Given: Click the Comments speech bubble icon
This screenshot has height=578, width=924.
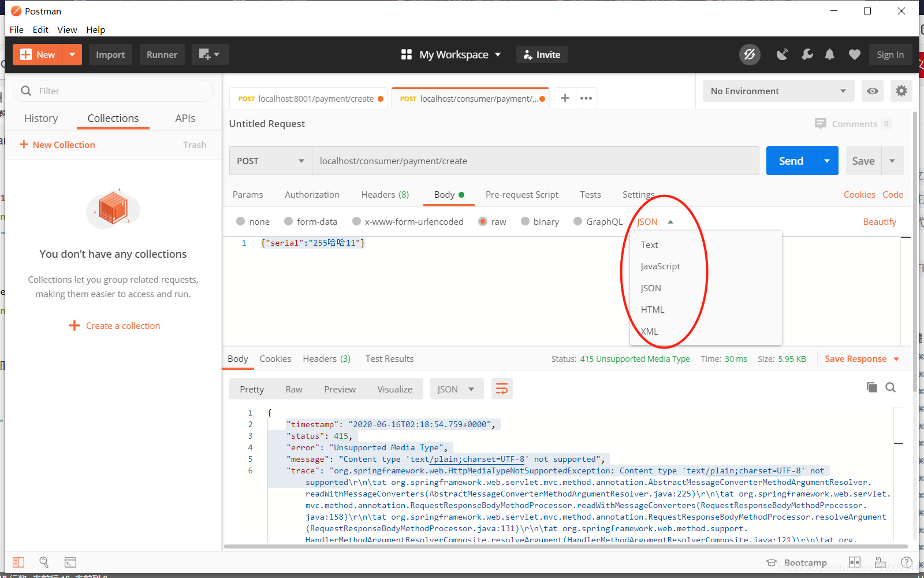Looking at the screenshot, I should pos(820,124).
